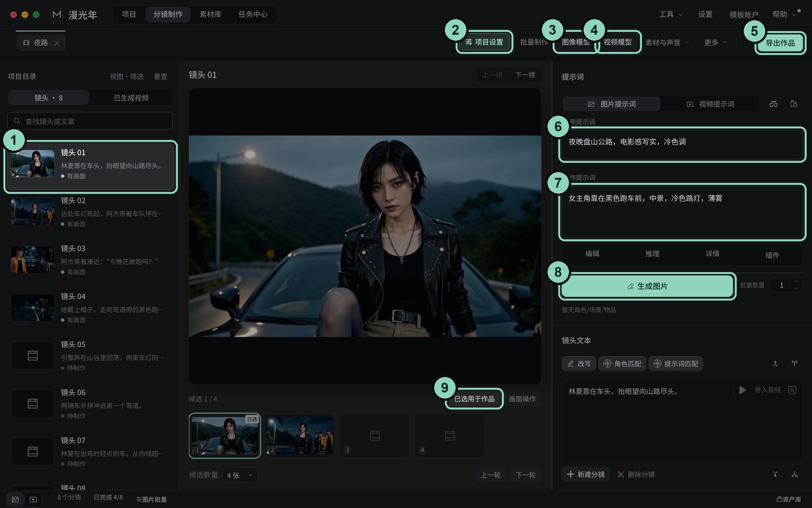812x508 pixels.
Task: Open the 任务中心 tab
Action: click(253, 14)
